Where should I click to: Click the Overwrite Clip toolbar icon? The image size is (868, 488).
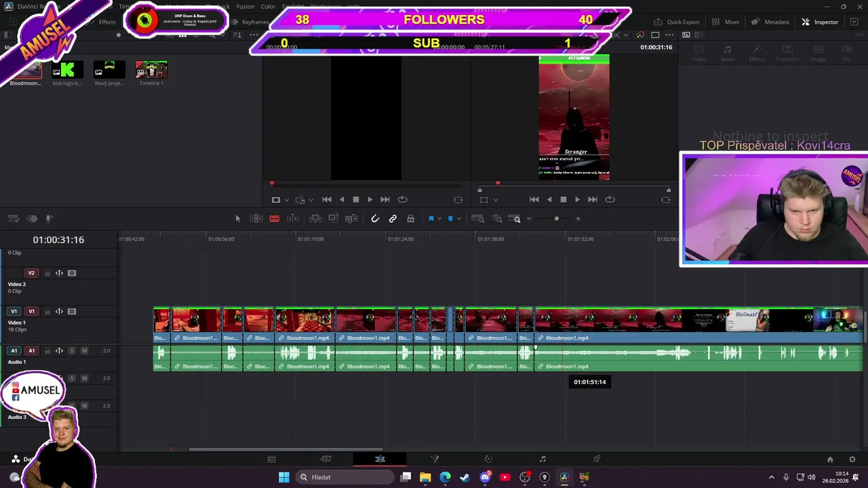click(x=333, y=218)
